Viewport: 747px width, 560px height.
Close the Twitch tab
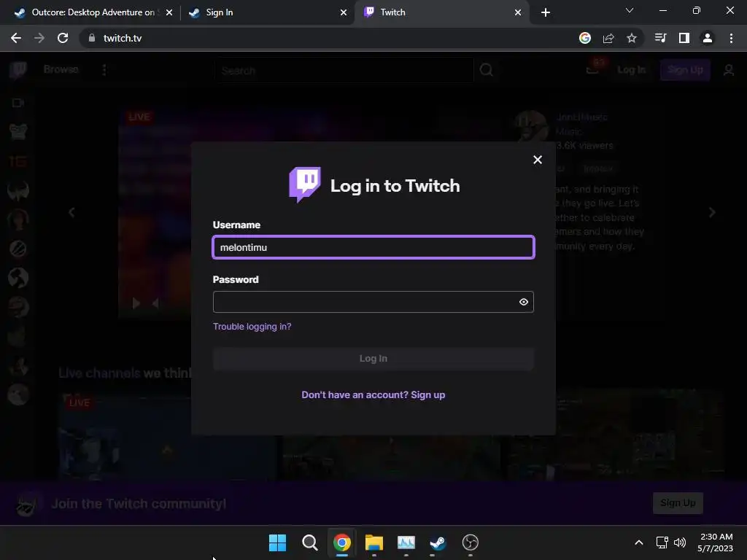click(x=518, y=12)
